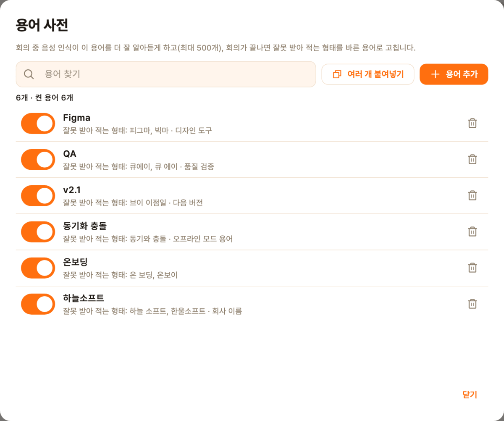Select the QA term name

tap(70, 154)
